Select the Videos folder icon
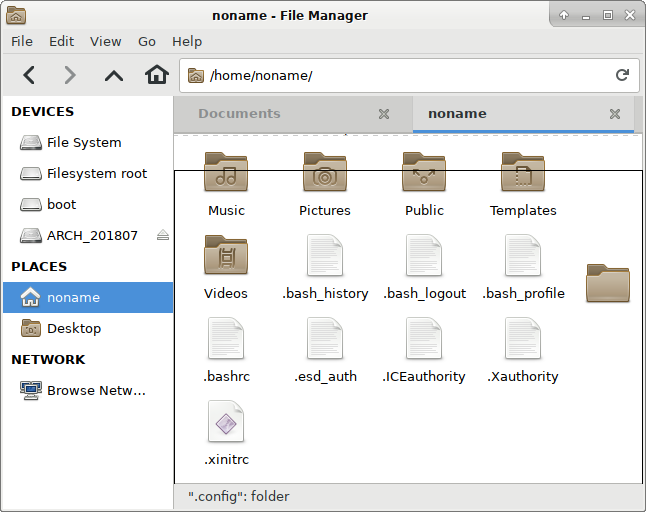 [x=226, y=257]
